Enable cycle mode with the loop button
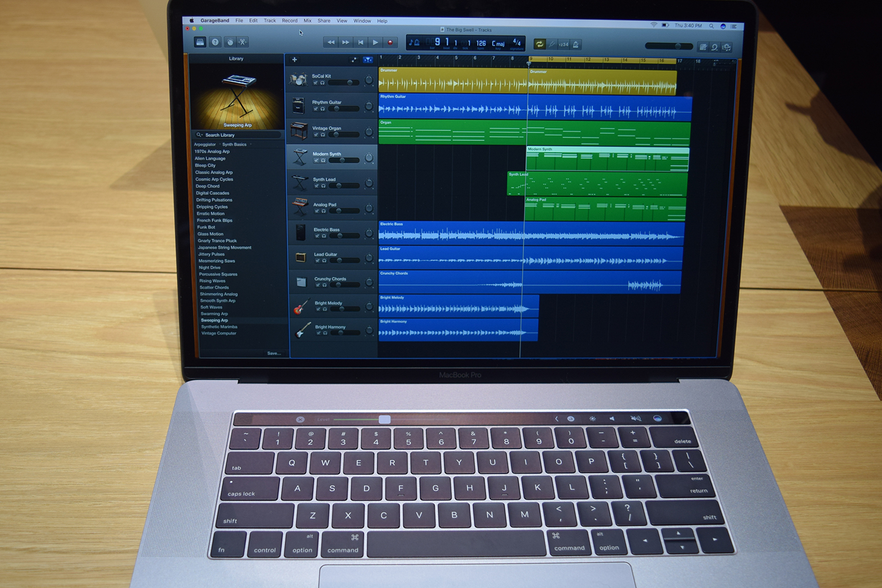The width and height of the screenshot is (882, 588). pos(540,44)
